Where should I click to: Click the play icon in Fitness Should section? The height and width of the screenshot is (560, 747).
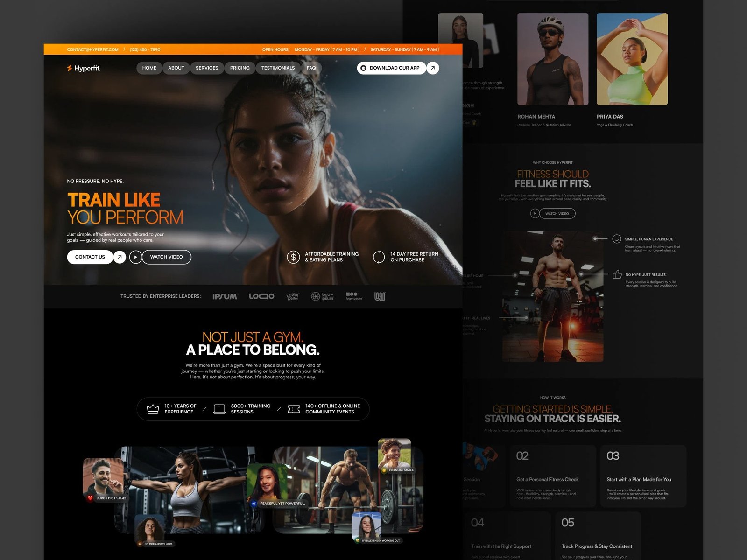click(x=535, y=214)
